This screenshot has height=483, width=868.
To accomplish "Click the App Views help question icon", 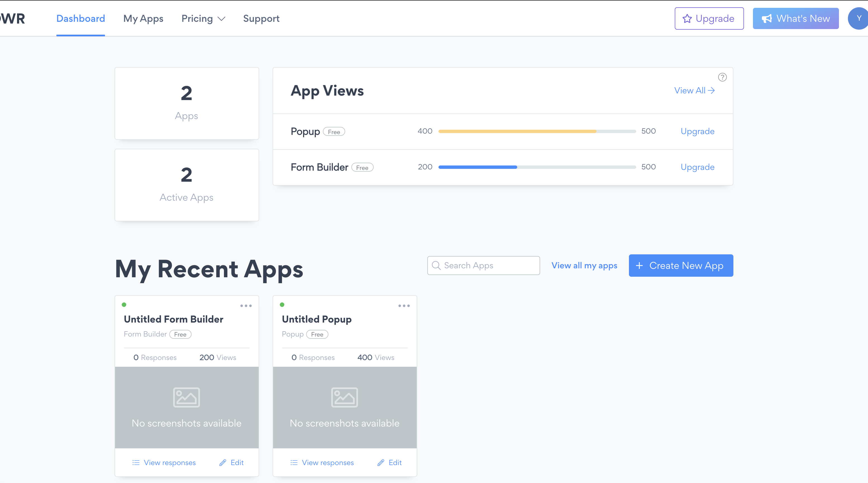I will click(722, 77).
